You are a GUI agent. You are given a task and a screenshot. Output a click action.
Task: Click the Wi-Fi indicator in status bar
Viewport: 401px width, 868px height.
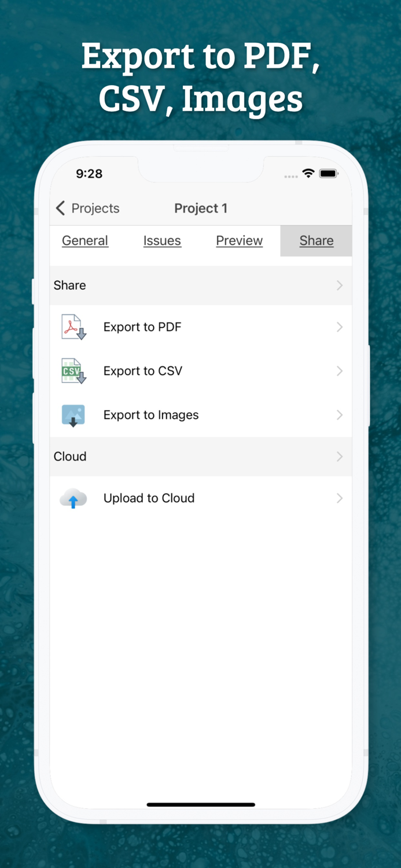pos(307,173)
